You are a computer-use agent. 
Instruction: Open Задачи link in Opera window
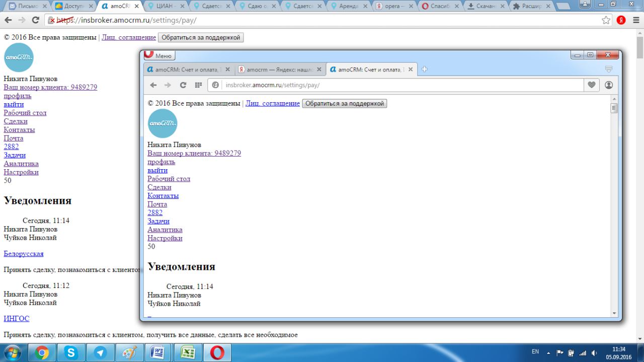[158, 221]
